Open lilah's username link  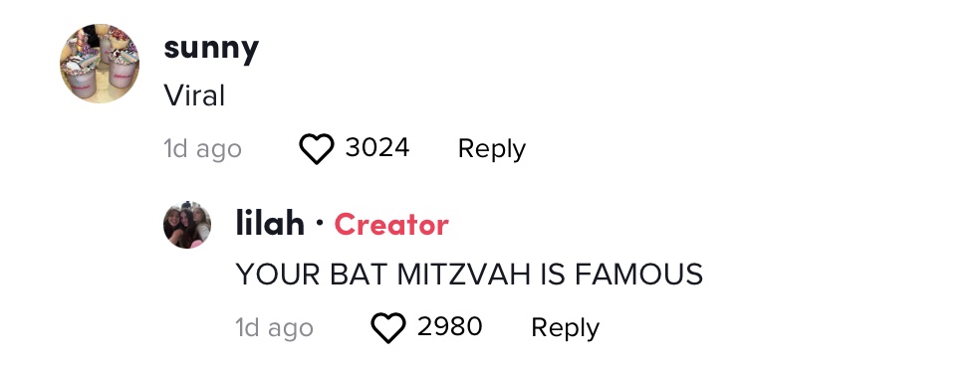270,224
